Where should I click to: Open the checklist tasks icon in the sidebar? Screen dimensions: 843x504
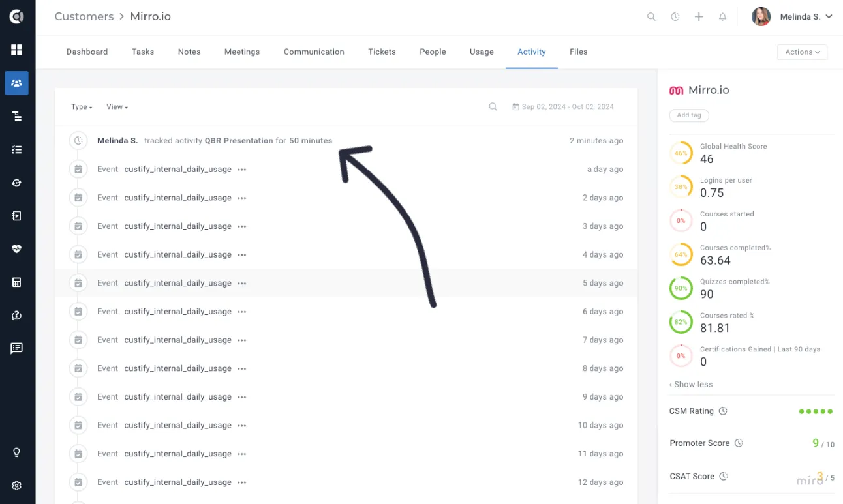16,149
